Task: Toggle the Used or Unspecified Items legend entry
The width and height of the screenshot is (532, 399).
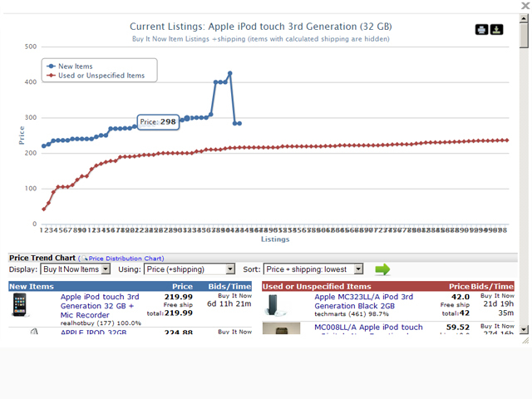Action: (96, 76)
